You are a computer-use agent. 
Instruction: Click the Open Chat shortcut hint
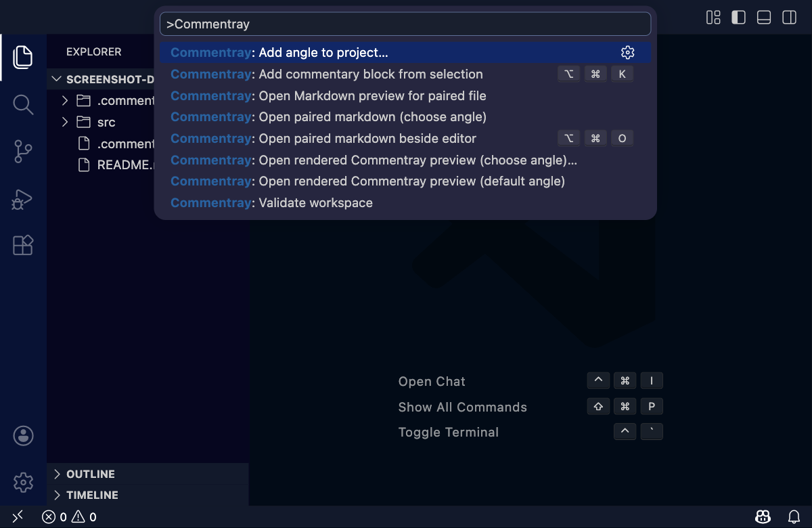tap(432, 381)
